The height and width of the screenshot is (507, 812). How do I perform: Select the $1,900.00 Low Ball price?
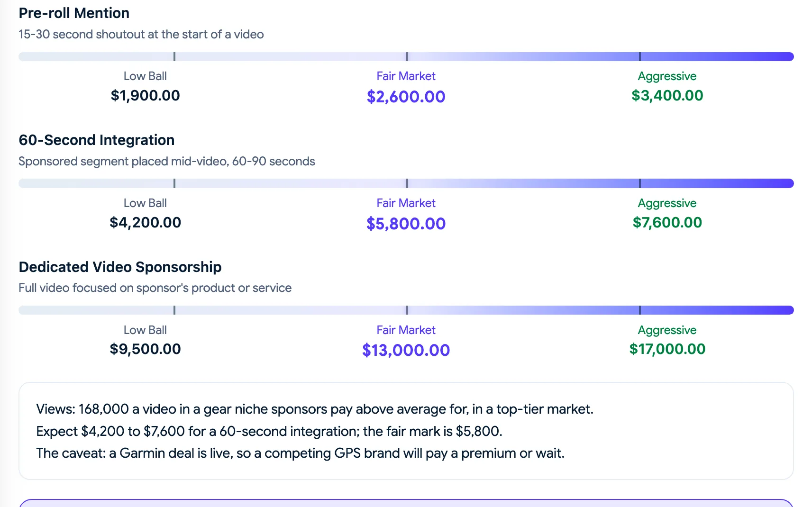click(x=145, y=95)
